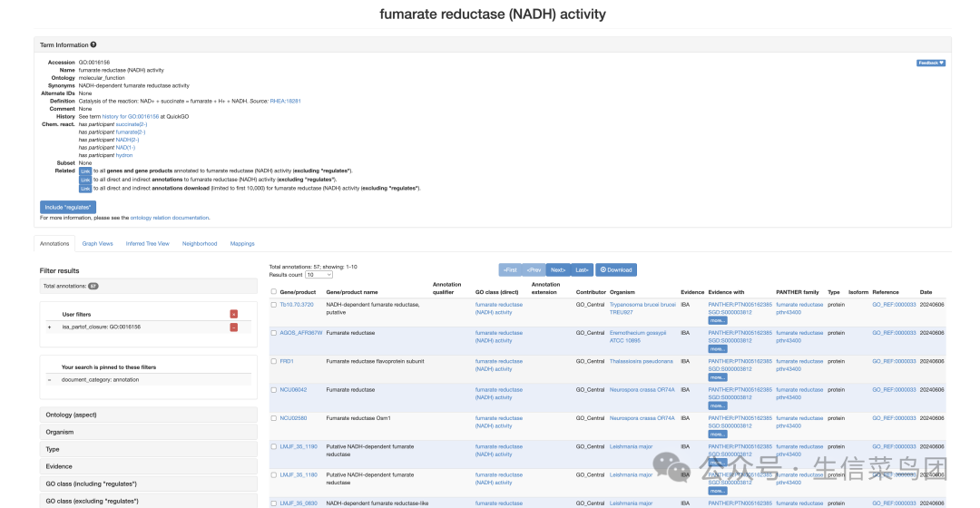Open the succinate(2-) participant link

[132, 124]
